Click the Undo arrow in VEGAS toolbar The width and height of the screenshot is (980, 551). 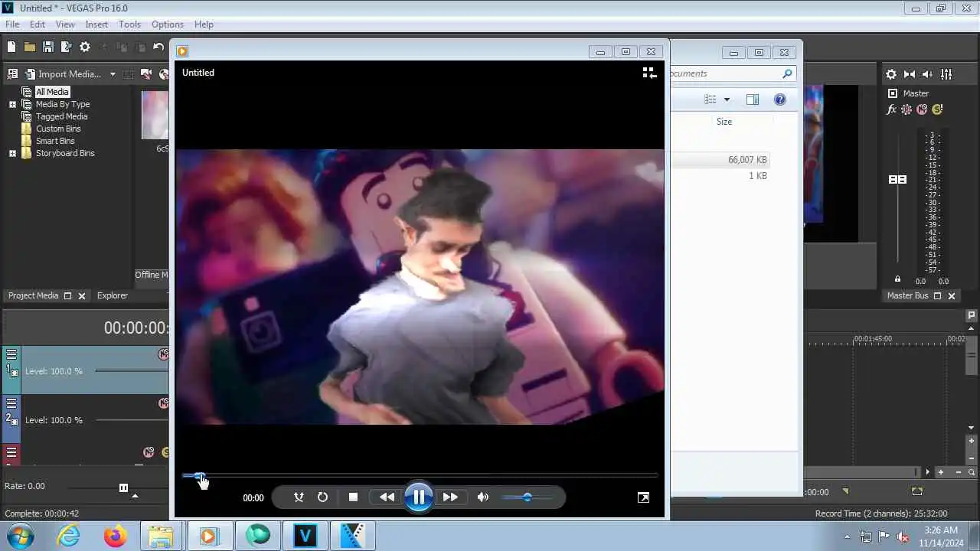pos(158,47)
